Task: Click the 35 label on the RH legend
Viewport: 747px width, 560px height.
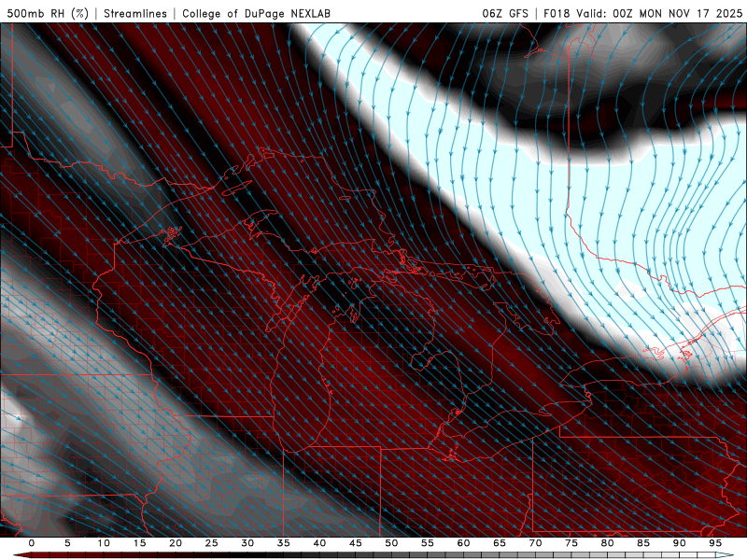Action: tap(284, 543)
